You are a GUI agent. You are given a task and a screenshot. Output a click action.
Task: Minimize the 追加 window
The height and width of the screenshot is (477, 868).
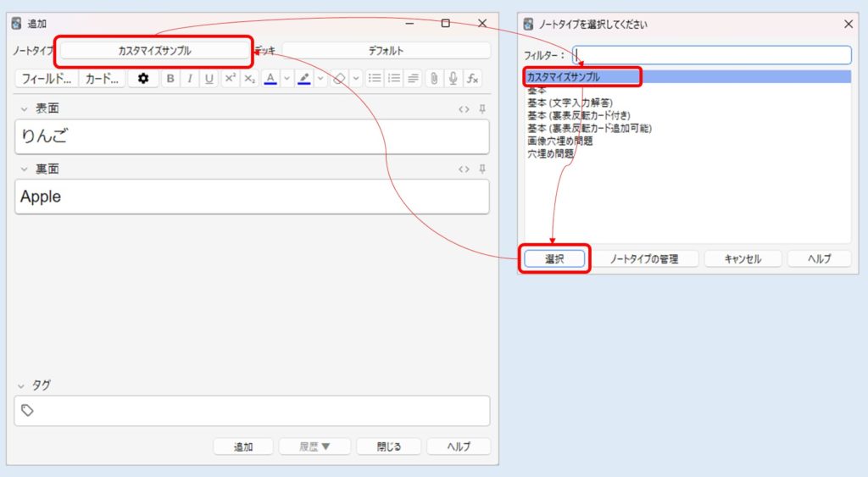coord(409,23)
